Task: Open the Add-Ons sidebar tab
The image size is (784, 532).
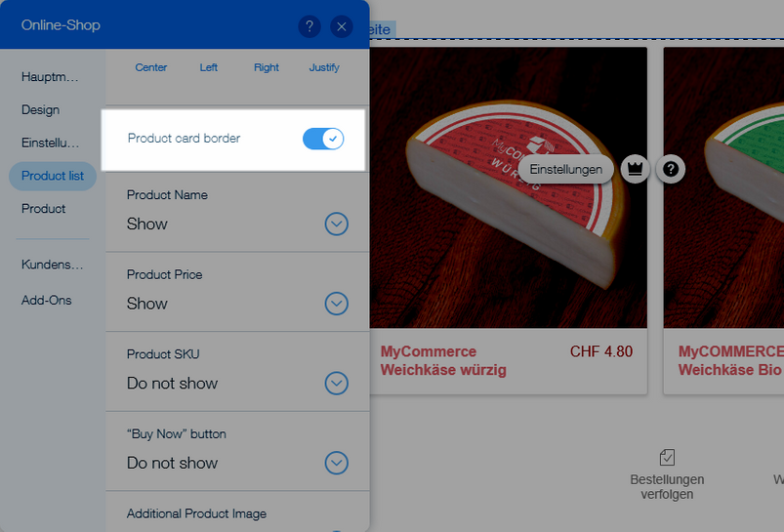Action: click(47, 300)
